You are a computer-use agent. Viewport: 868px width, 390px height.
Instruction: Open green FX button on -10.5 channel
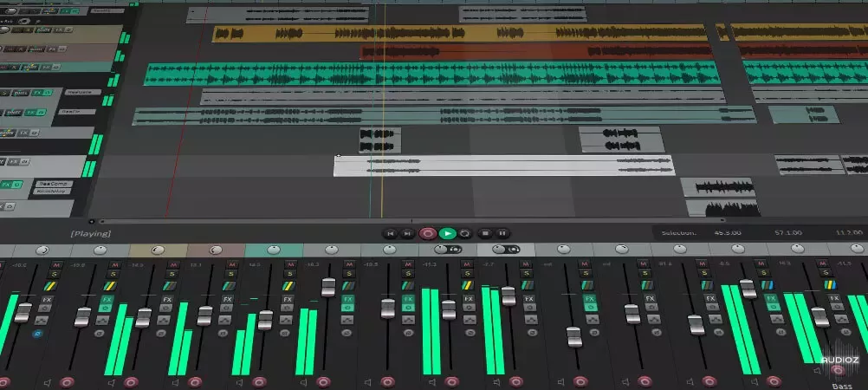point(408,300)
